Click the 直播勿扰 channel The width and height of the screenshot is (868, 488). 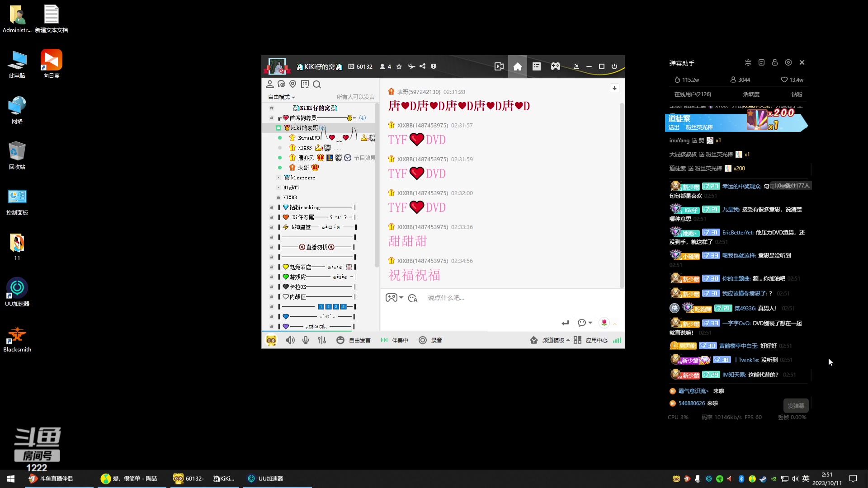(319, 247)
